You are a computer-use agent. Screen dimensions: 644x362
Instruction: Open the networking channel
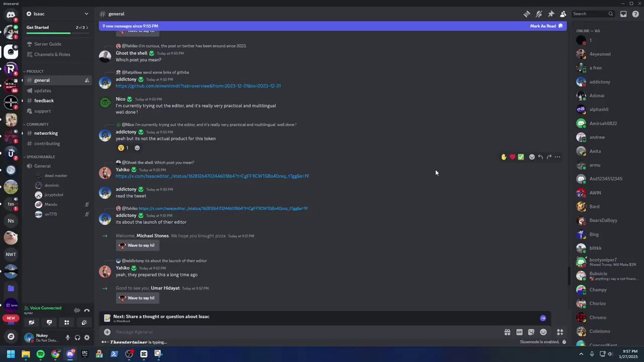click(57, 134)
